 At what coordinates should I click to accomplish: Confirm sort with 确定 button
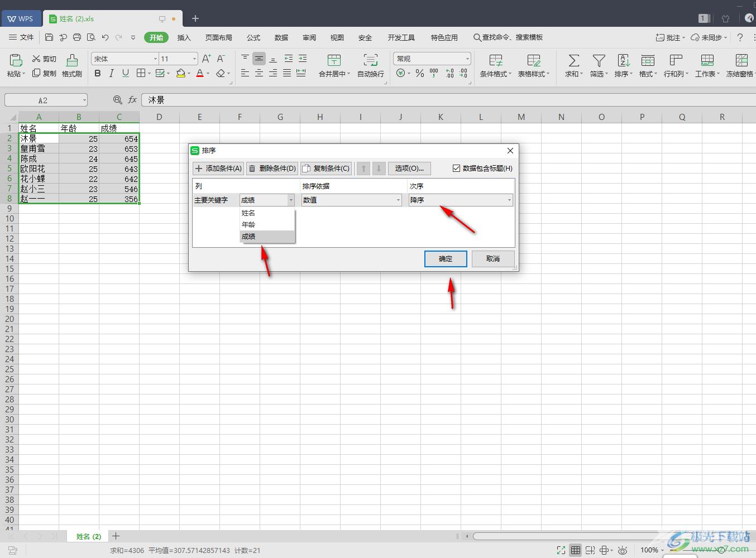click(446, 258)
